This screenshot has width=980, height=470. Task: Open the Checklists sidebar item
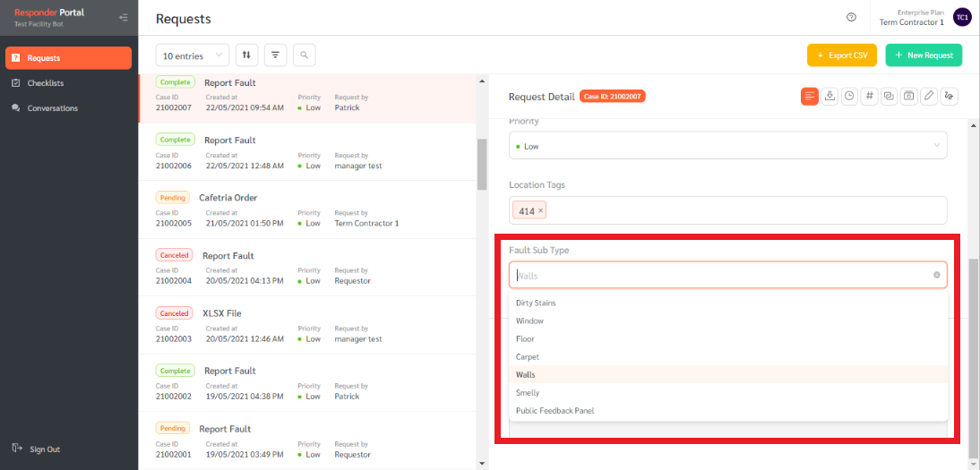[68, 82]
